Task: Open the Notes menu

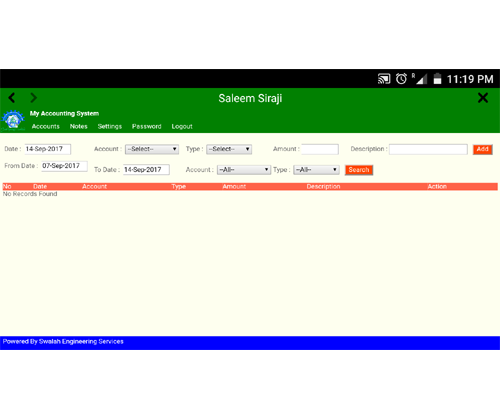Action: point(79,126)
